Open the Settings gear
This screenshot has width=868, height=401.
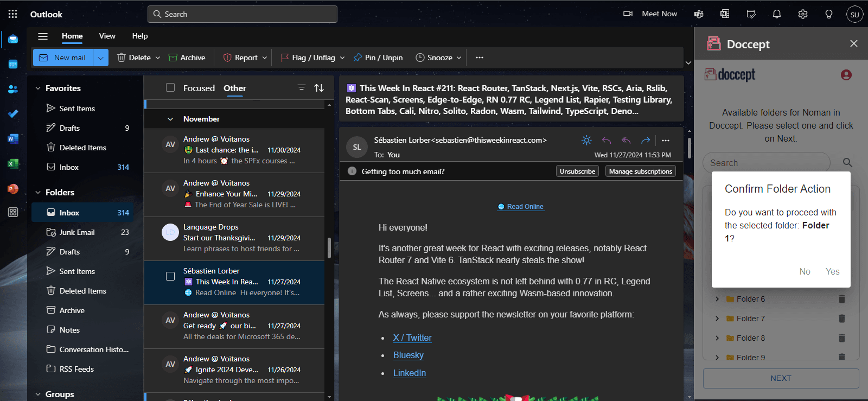[x=803, y=14]
